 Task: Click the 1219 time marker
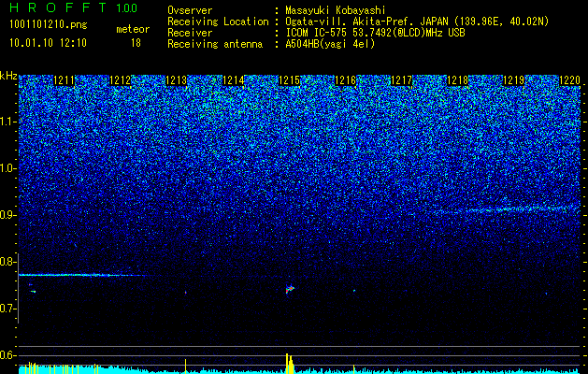pyautogui.click(x=513, y=80)
